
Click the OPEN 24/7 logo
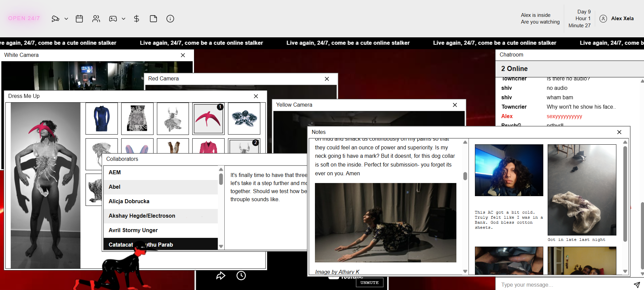coord(24,18)
